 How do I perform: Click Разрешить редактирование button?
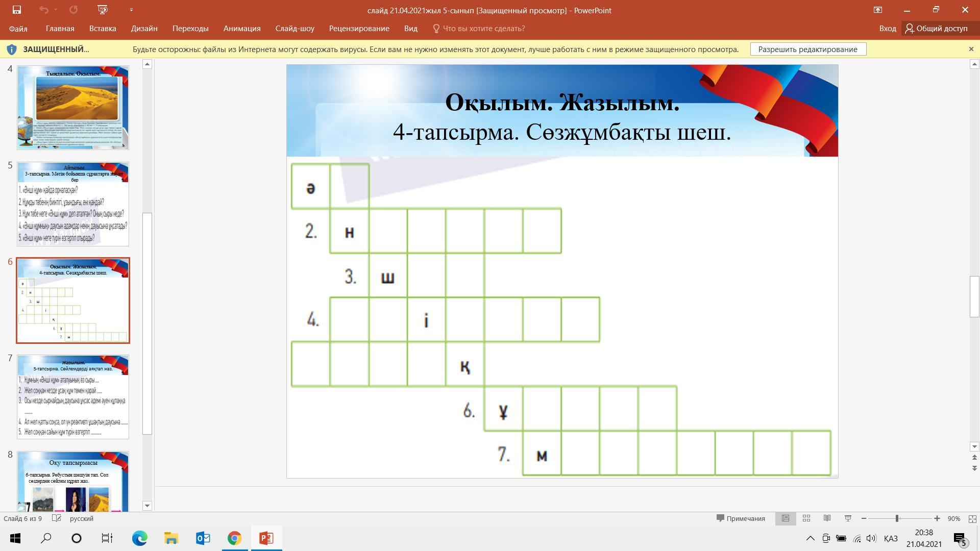pyautogui.click(x=807, y=49)
